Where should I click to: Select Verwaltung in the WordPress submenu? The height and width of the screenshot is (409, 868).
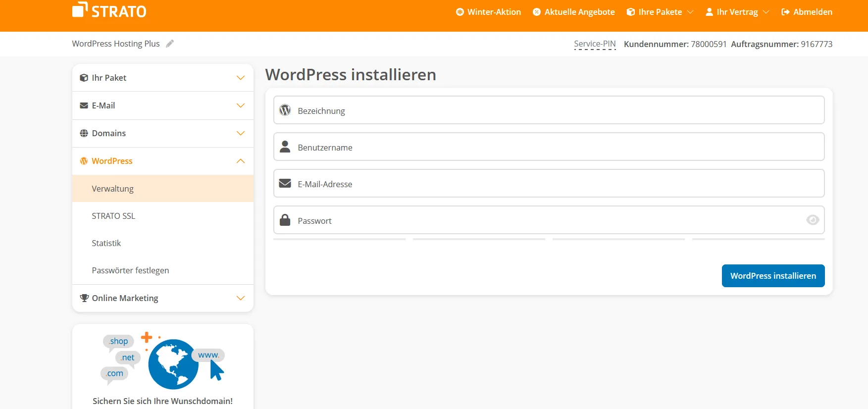click(163, 189)
